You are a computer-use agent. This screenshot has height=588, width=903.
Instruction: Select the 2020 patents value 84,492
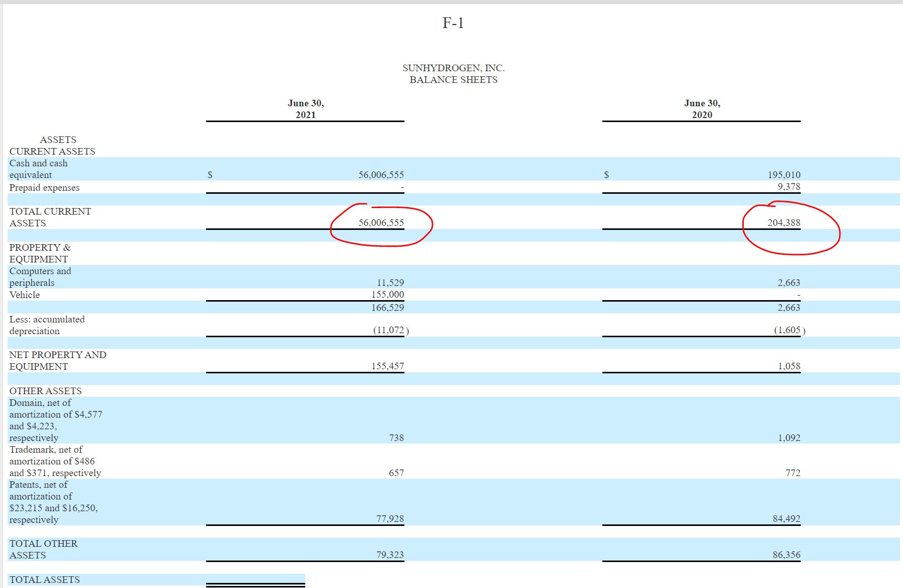787,518
